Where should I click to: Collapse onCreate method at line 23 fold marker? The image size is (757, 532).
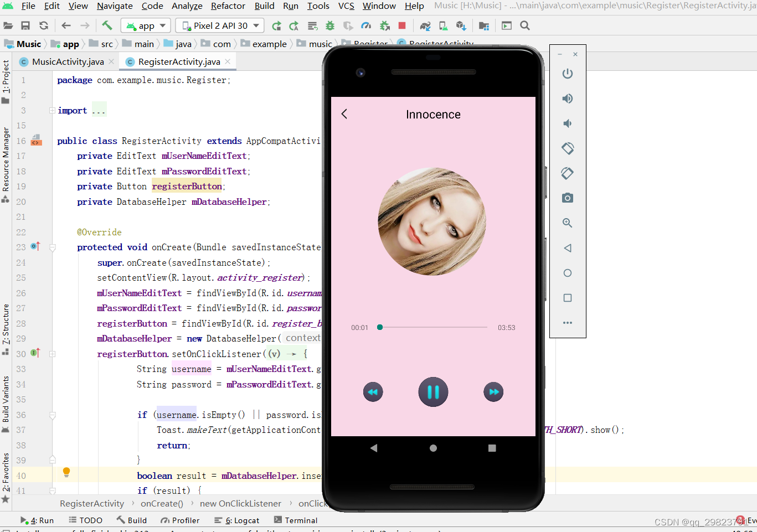pos(53,247)
